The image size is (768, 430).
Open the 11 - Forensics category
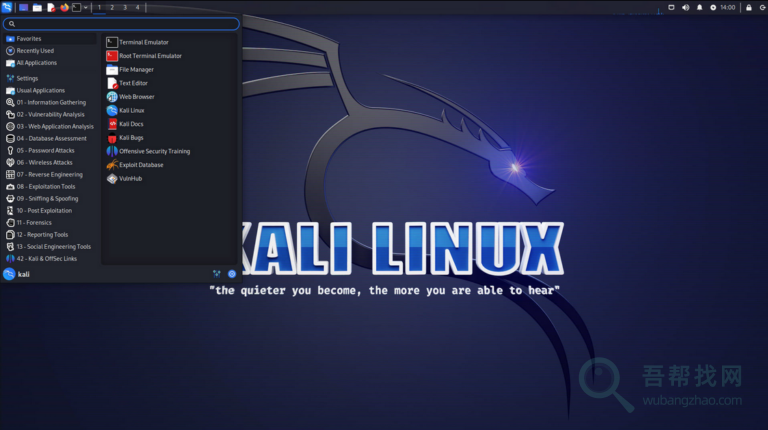[x=37, y=222]
